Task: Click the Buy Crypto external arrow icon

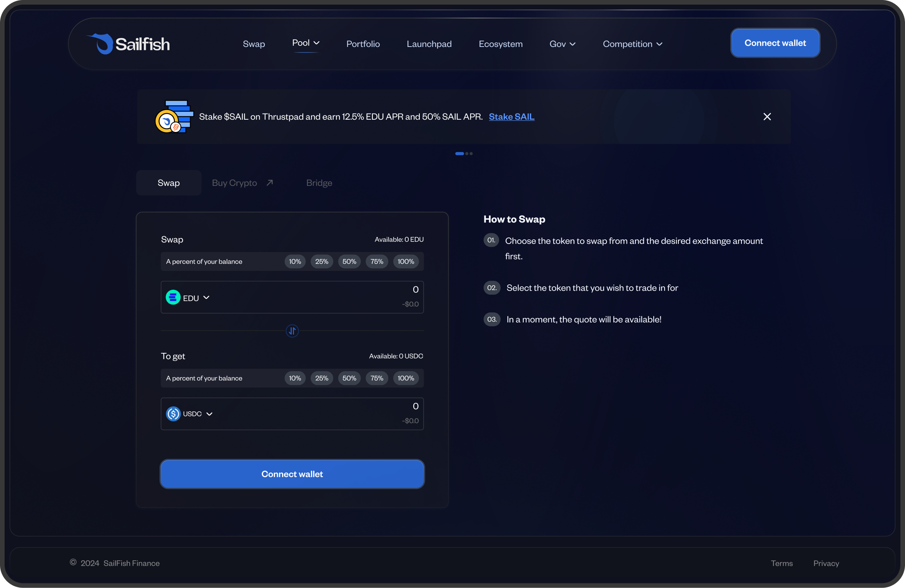Action: click(270, 183)
